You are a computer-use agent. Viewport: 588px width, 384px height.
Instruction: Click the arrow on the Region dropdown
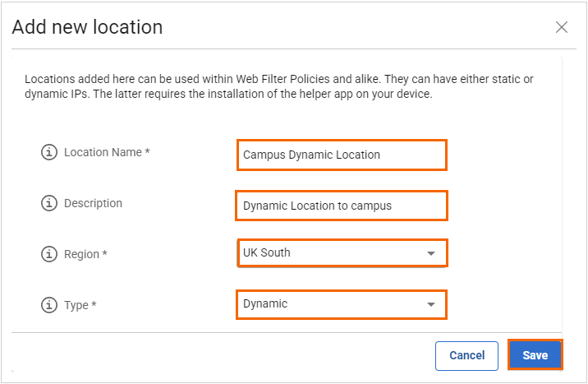431,254
